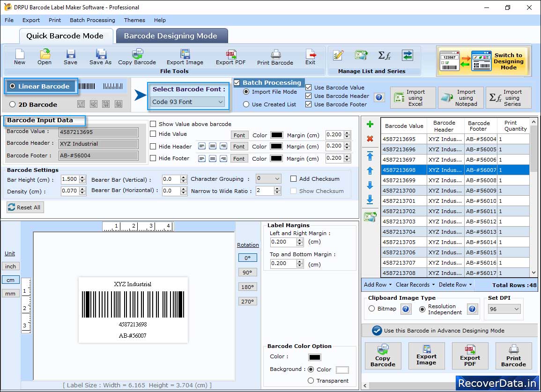
Task: Select the 2D Barcode radio option
Action: coord(13,104)
